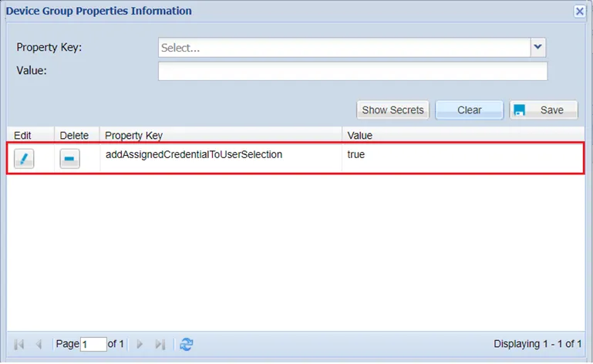Close the Device Group Properties dialog
Image resolution: width=593 pixels, height=364 pixels.
point(579,12)
